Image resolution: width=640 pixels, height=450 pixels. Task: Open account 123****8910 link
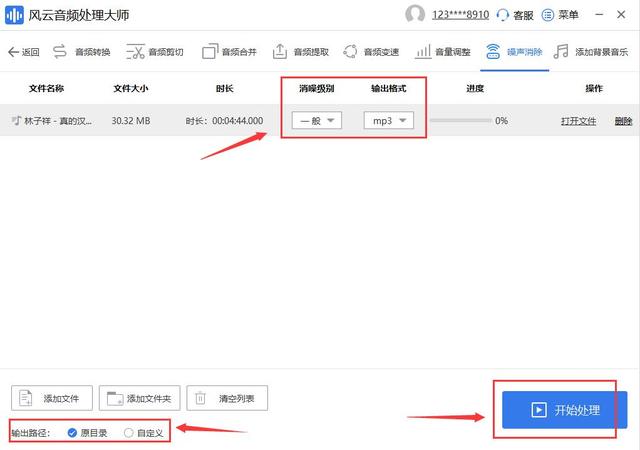(x=460, y=15)
